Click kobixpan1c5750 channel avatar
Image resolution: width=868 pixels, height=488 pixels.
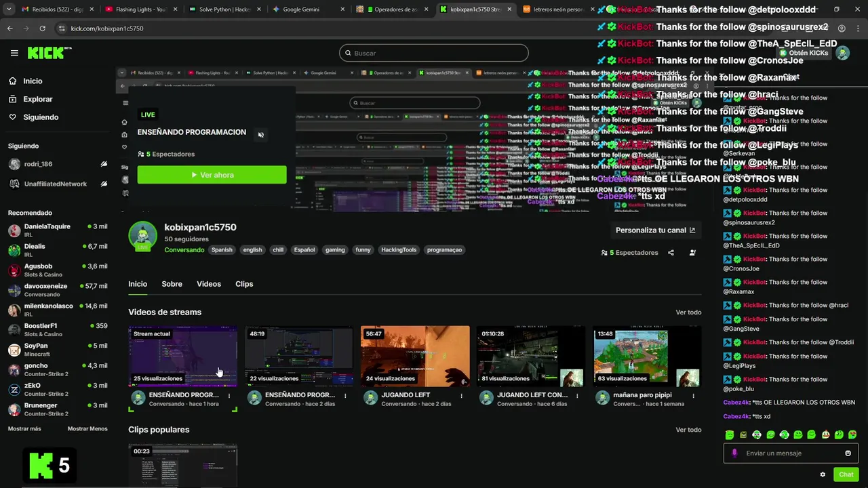[142, 235]
